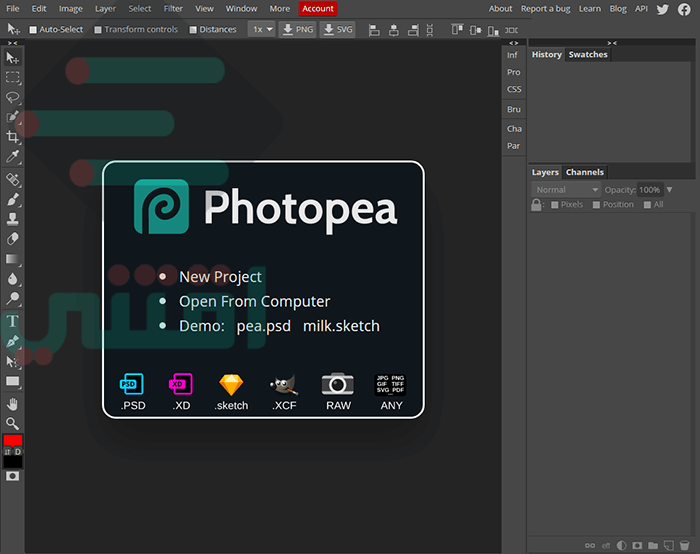
Task: Click the new folder icon in Layers
Action: coord(653,546)
